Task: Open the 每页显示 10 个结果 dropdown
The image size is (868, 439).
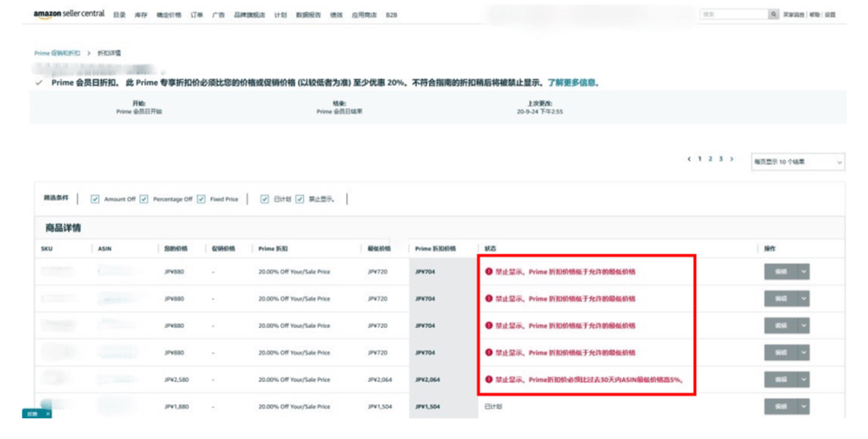Action: coord(797,162)
